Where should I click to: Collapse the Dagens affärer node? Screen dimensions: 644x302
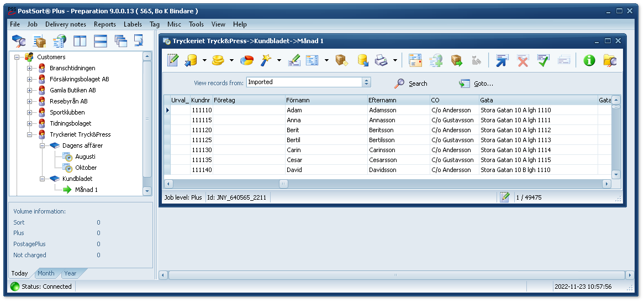point(42,145)
